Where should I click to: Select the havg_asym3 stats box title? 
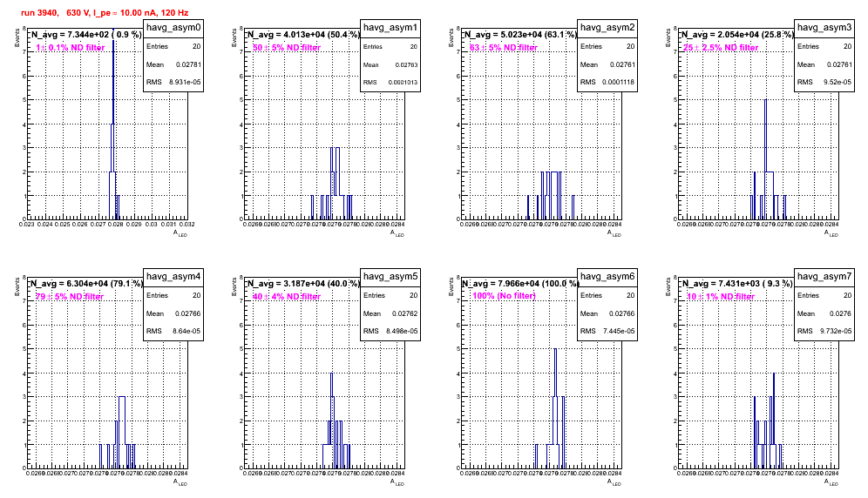click(824, 28)
